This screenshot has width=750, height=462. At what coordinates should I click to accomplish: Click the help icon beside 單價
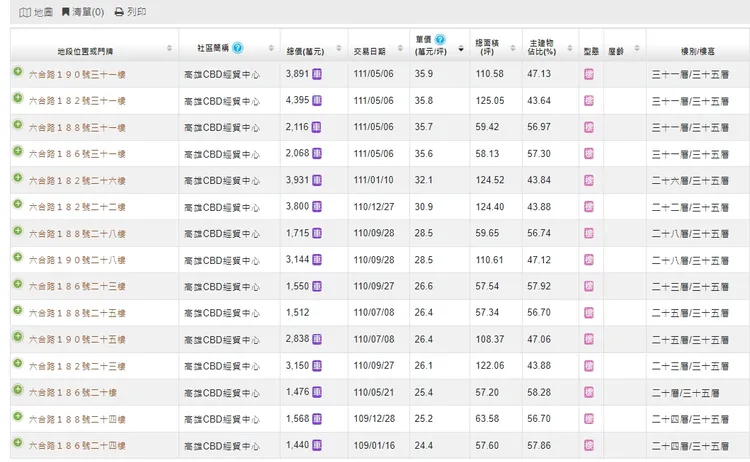(440, 39)
